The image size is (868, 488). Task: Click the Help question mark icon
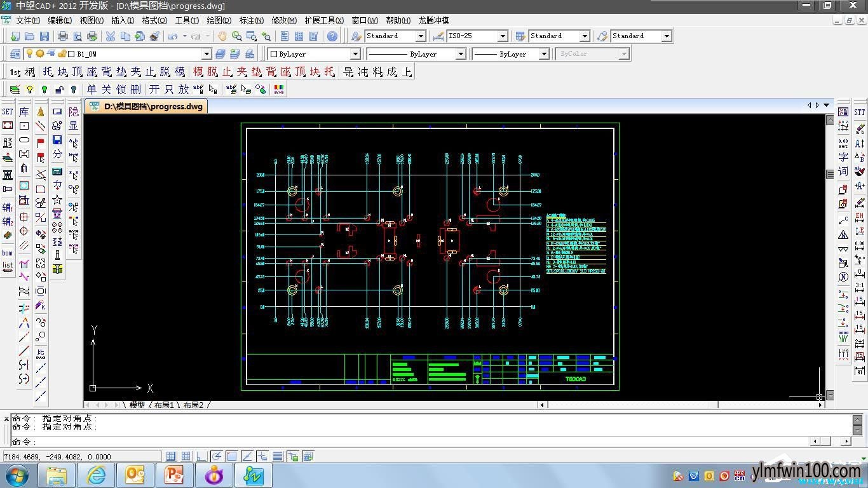click(x=332, y=36)
